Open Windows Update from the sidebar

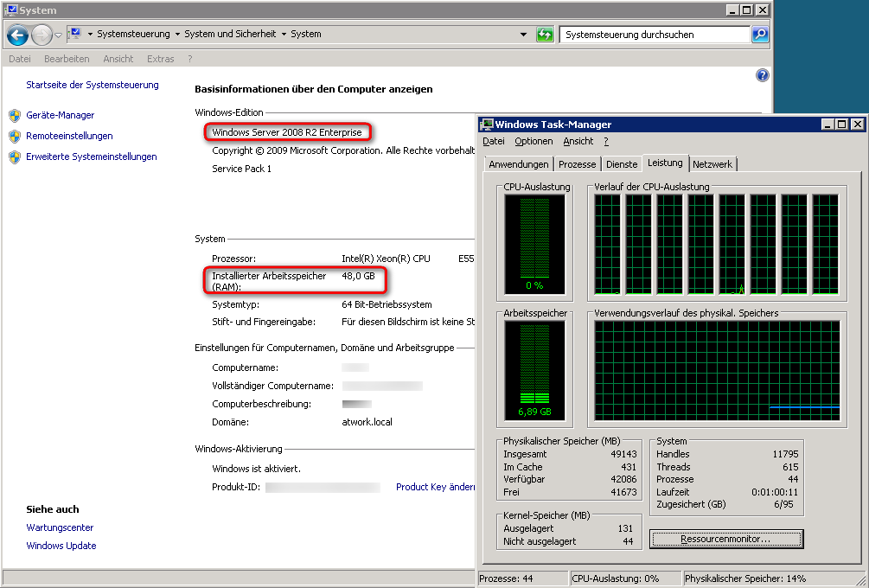(61, 546)
